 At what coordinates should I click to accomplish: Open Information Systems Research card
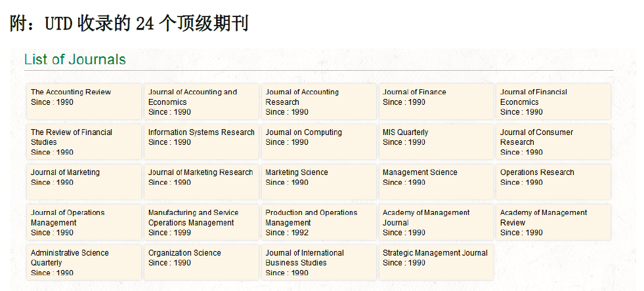point(202,142)
